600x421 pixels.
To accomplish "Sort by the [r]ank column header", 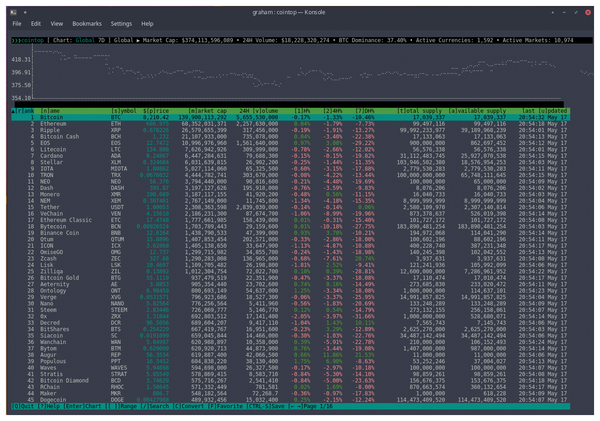I will click(x=24, y=111).
